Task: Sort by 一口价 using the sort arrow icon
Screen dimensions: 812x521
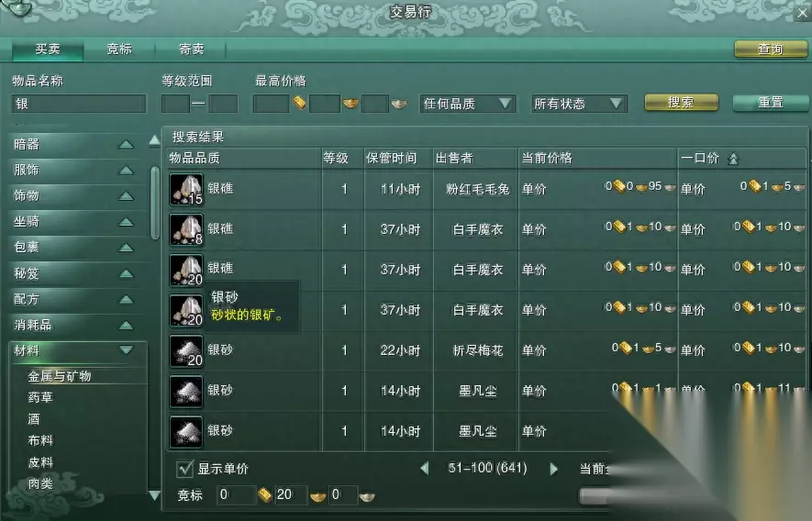Action: (733, 159)
